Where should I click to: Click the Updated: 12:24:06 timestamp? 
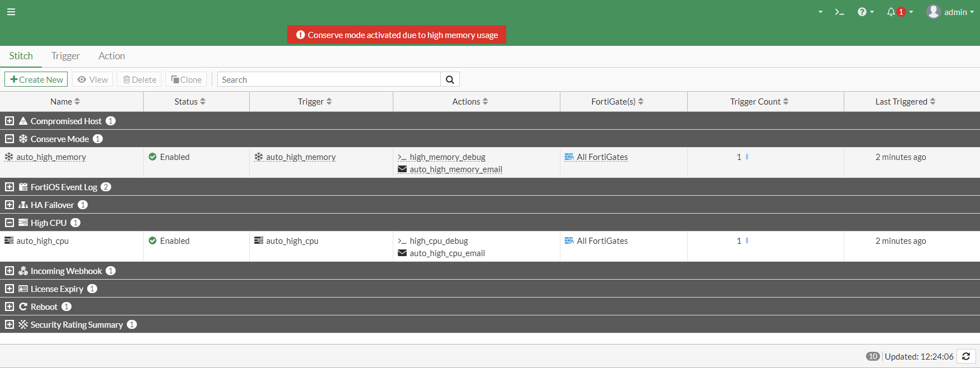point(919,356)
